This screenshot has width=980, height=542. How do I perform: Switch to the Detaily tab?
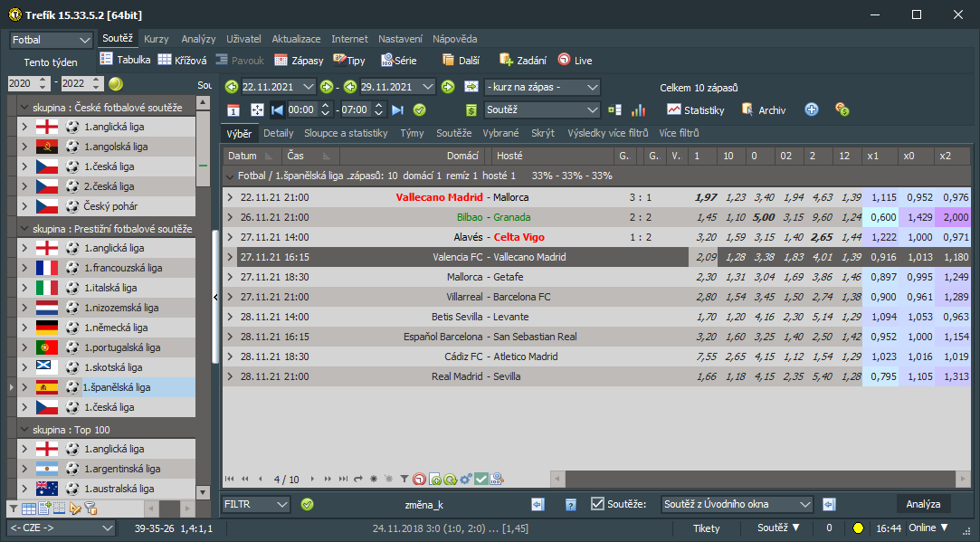point(278,133)
